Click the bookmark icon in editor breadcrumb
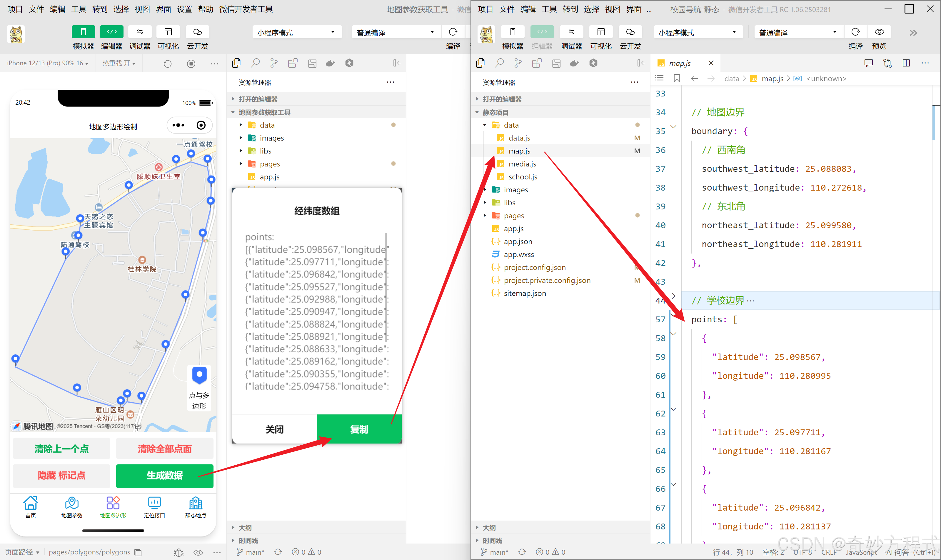 pyautogui.click(x=677, y=79)
